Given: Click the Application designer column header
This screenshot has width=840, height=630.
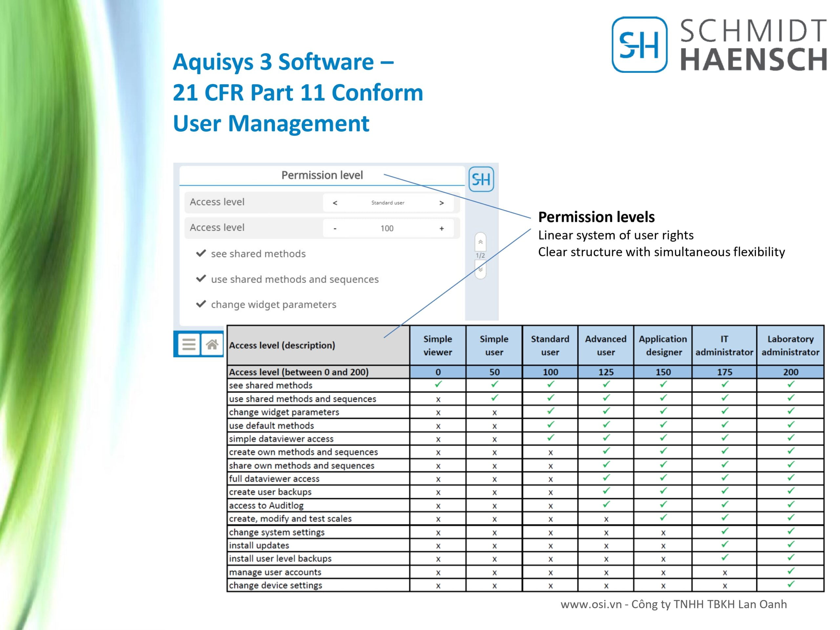Looking at the screenshot, I should click(x=663, y=345).
